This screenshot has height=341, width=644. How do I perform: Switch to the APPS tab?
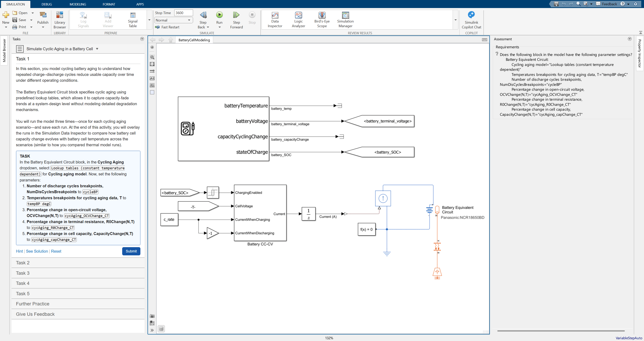(140, 4)
